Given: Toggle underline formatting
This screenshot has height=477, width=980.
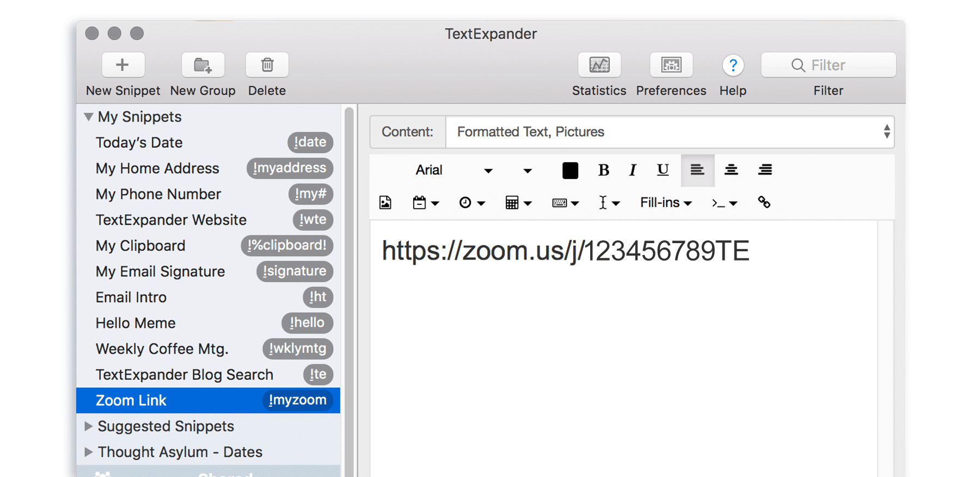Looking at the screenshot, I should coord(663,170).
